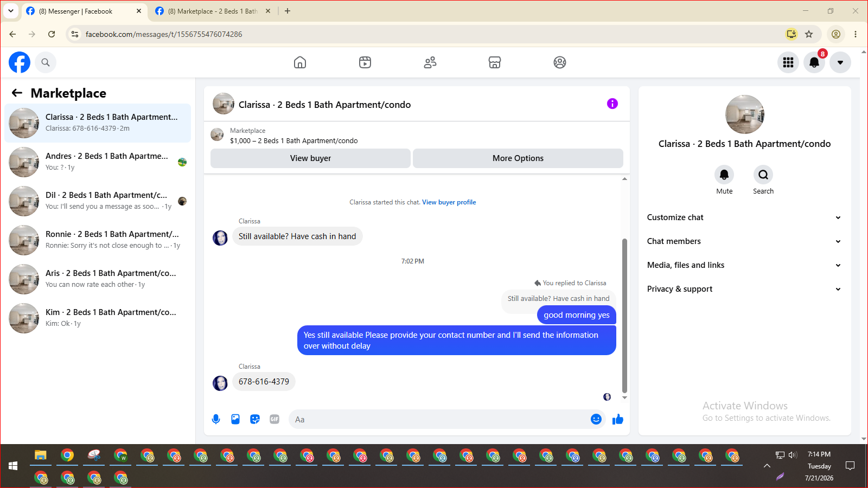
Task: Open the Andres conversation in the list
Action: [98, 162]
